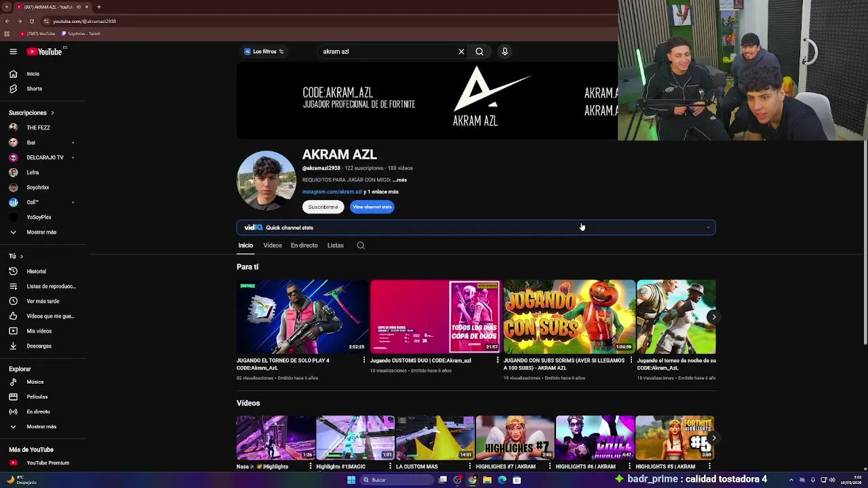Open Ver más tarde in sidebar
This screenshot has width=868, height=488.
point(43,301)
